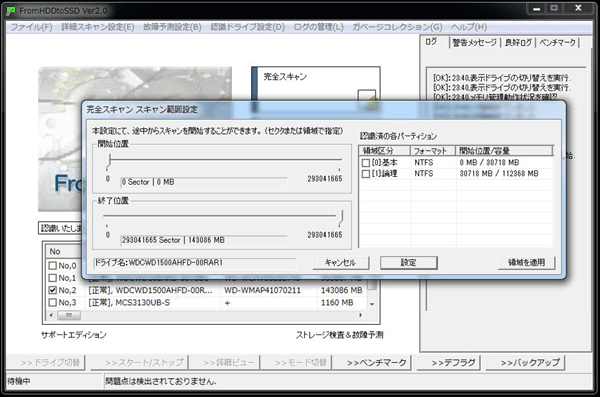Open the ヘルプ(H) menu
This screenshot has width=600, height=397.
click(x=469, y=27)
